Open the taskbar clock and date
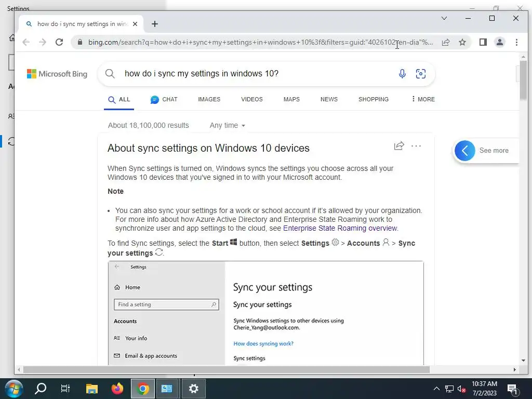 click(x=485, y=389)
